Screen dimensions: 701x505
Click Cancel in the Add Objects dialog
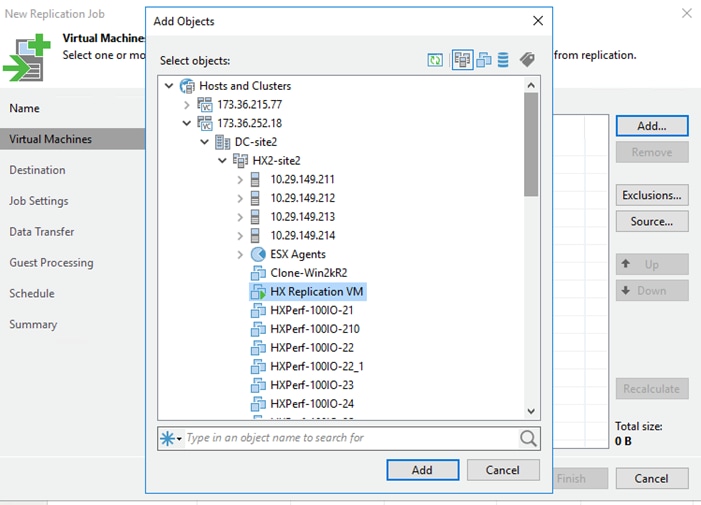point(503,470)
